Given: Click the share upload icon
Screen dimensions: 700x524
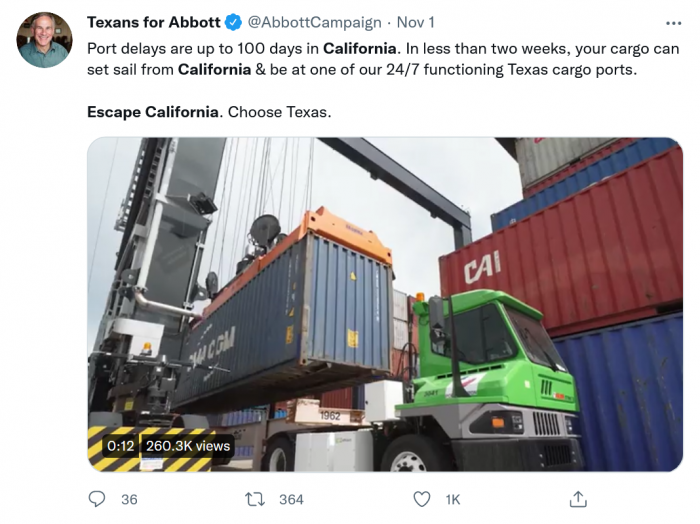Looking at the screenshot, I should click(x=578, y=498).
